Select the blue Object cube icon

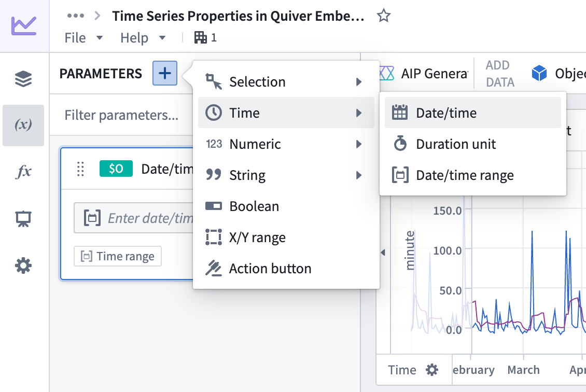point(539,73)
